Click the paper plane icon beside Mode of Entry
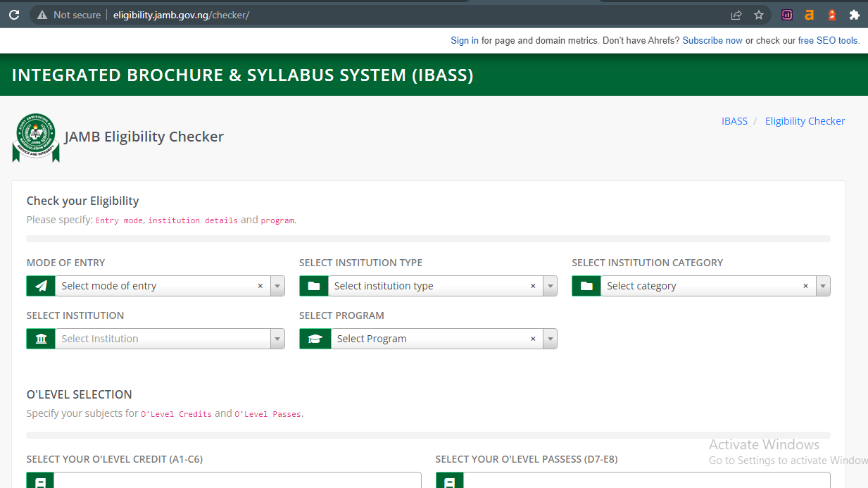This screenshot has width=868, height=488. coord(41,286)
